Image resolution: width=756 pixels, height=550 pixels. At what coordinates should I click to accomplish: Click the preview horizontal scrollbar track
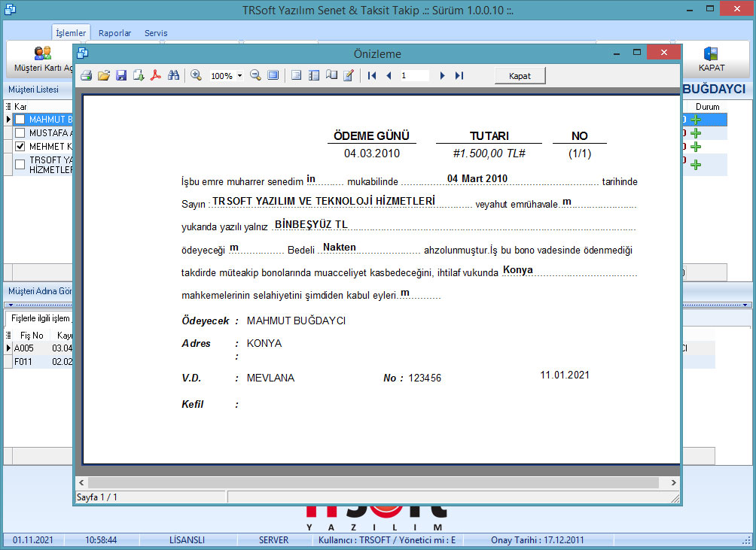coord(373,482)
